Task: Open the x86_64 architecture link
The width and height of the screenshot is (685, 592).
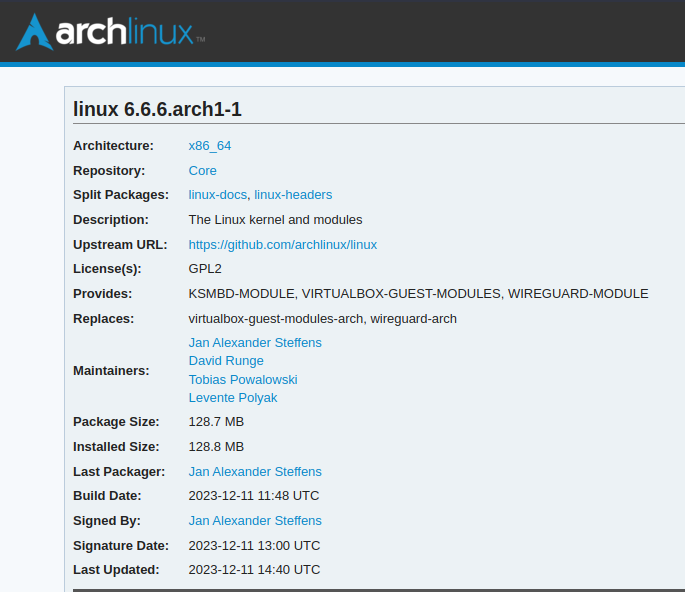Action: (210, 145)
